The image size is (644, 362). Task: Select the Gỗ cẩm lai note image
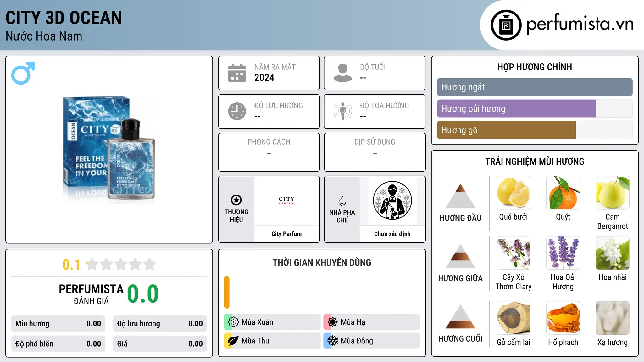514,318
